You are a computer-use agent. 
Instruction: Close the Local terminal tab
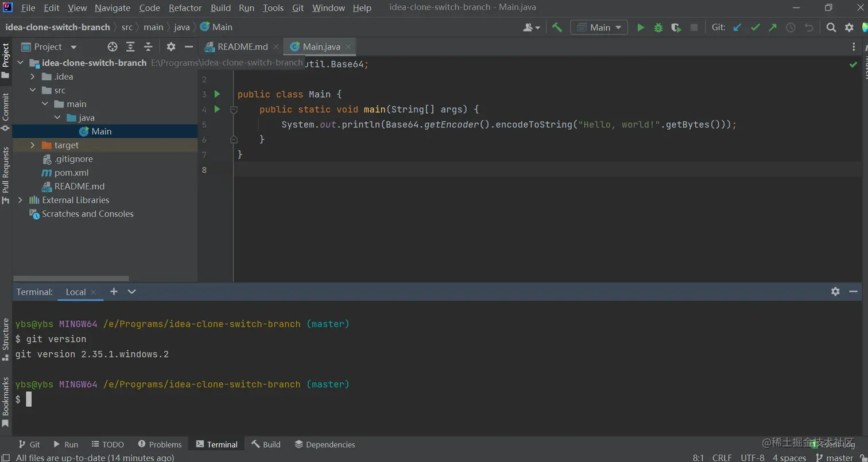coord(94,292)
